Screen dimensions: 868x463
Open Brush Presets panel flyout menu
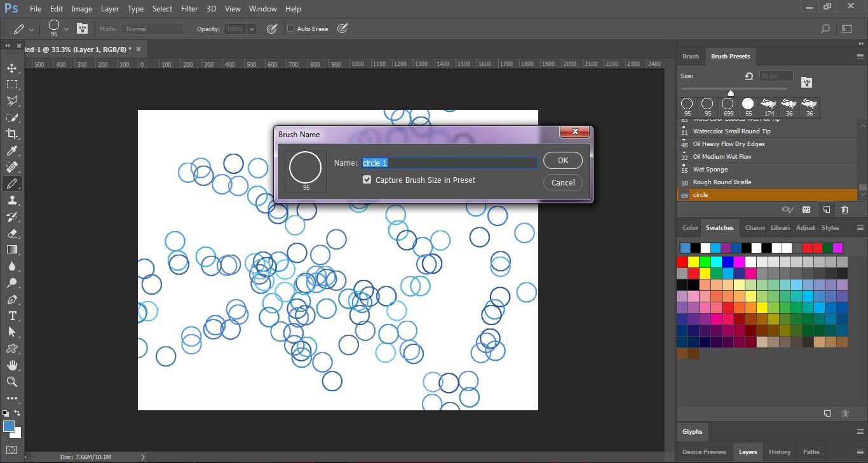860,57
